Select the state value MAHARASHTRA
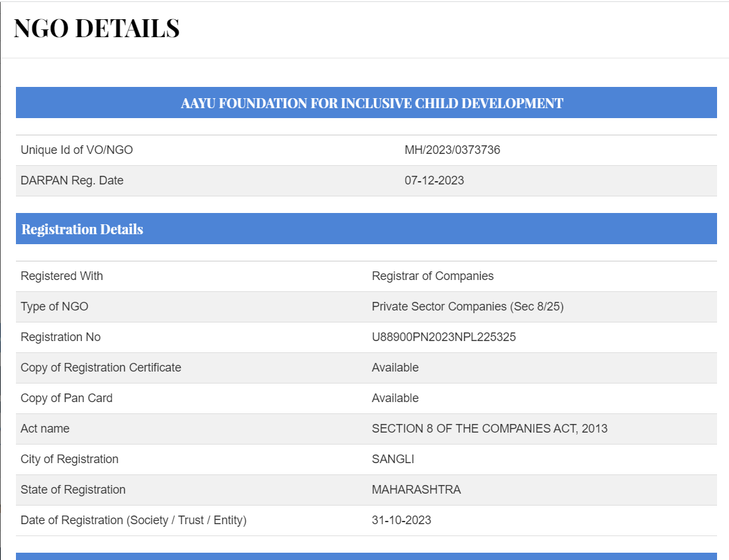The image size is (729, 560). (416, 490)
